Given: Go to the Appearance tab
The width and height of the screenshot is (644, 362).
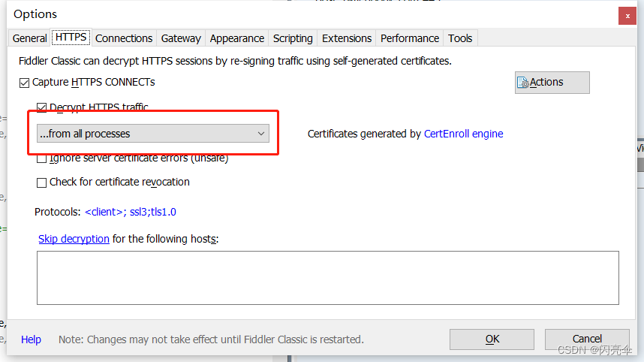Looking at the screenshot, I should (237, 38).
